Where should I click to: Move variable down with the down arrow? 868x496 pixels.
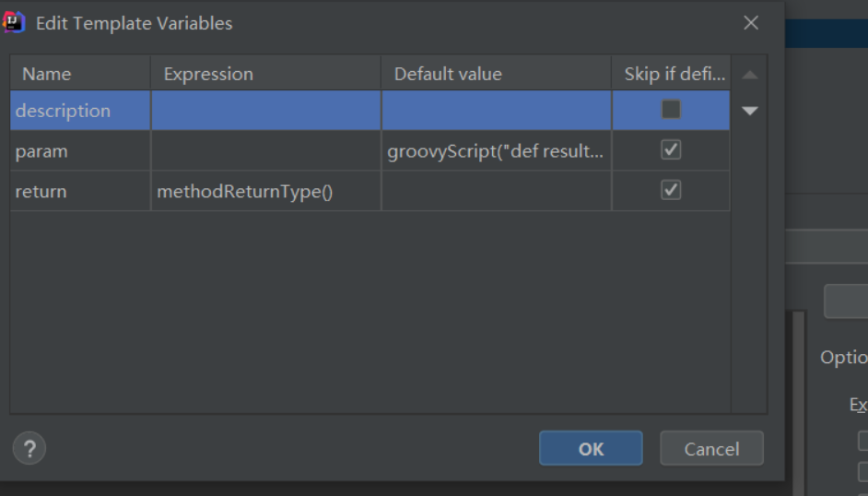pos(749,111)
